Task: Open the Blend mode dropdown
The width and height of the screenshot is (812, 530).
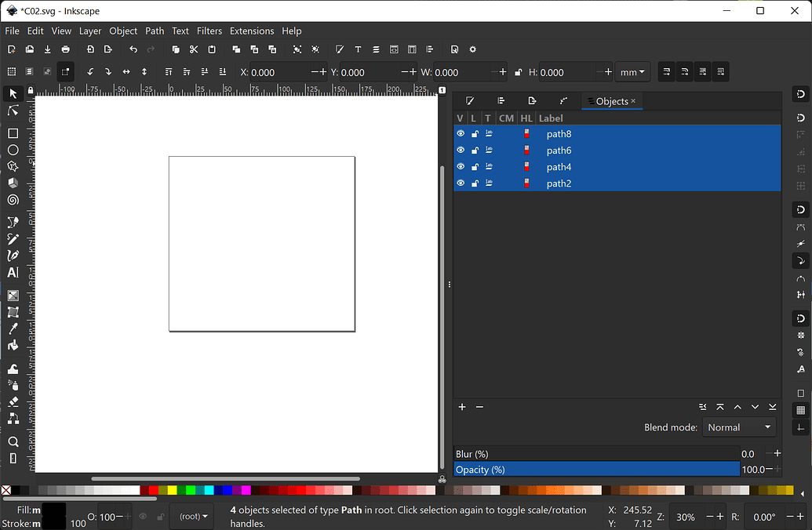Action: point(738,427)
